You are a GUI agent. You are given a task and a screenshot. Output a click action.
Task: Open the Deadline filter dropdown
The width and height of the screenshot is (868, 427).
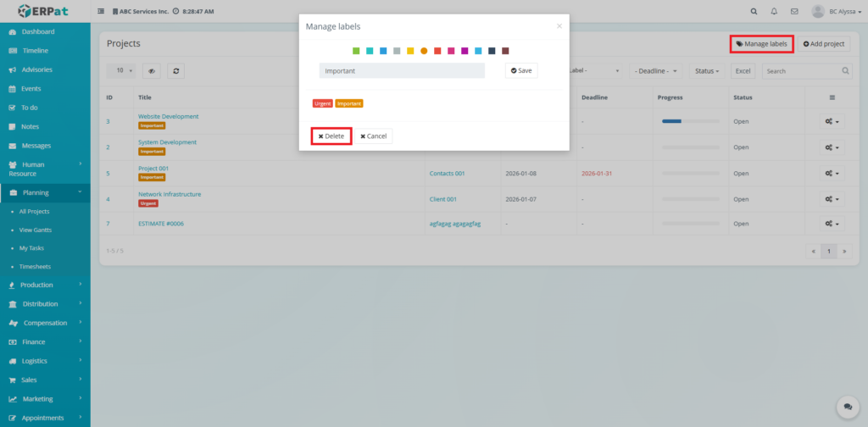(655, 71)
